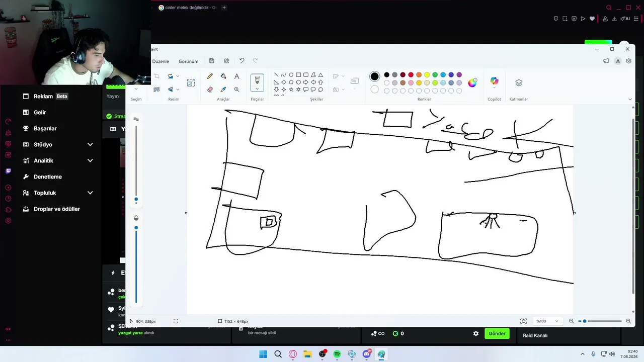
Task: Choose the Right arrow shape
Action: pyautogui.click(x=305, y=82)
